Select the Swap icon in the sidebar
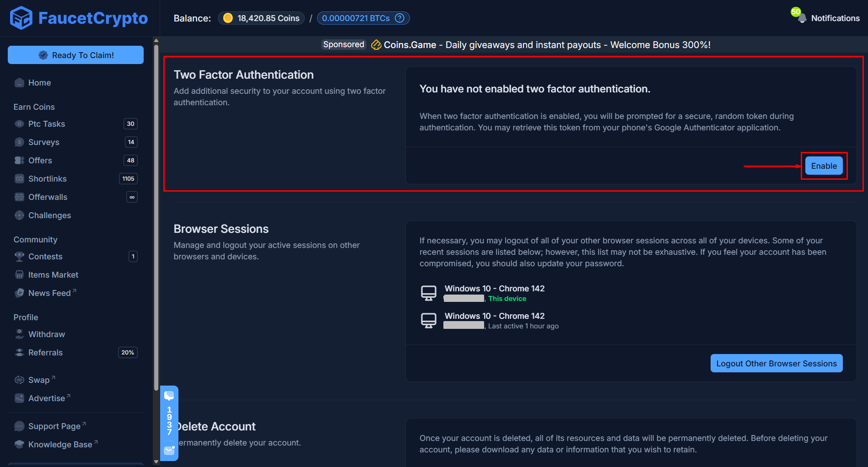The height and width of the screenshot is (467, 868). pos(19,380)
